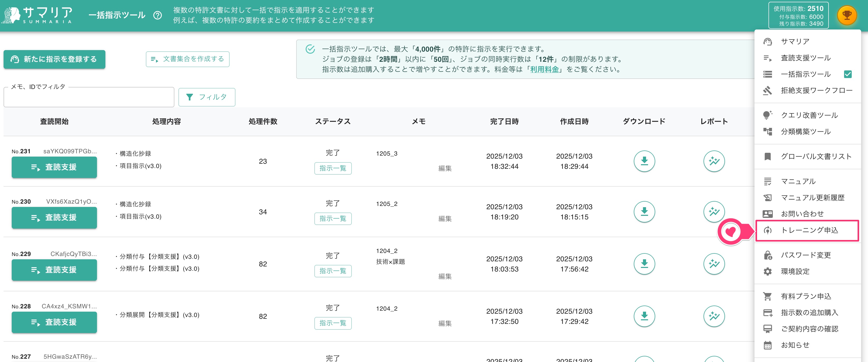
Task: Click the Summaria logo
Action: [x=37, y=15]
